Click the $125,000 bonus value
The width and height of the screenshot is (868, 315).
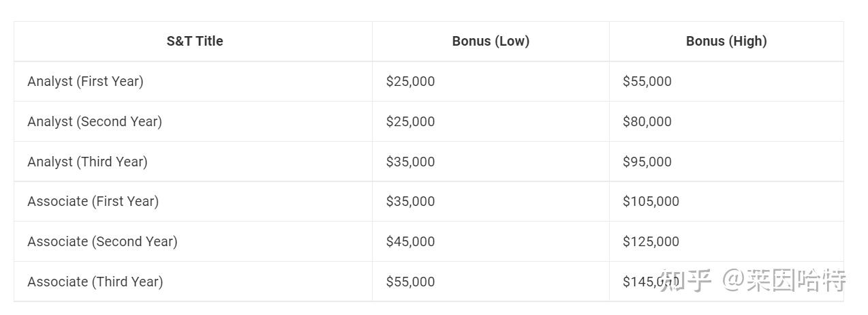tap(651, 241)
